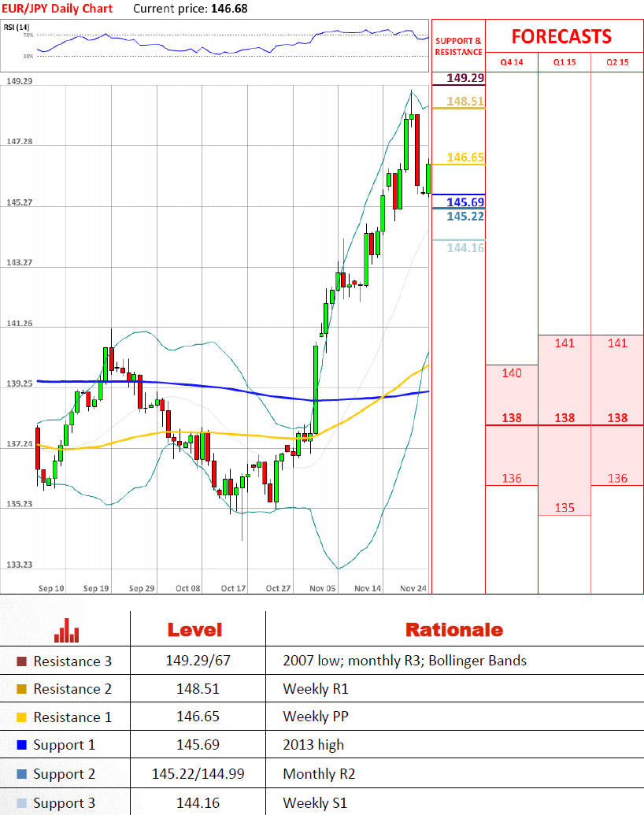Click the 146.65 level in the resistance column
This screenshot has height=815, width=644.
pos(465,157)
